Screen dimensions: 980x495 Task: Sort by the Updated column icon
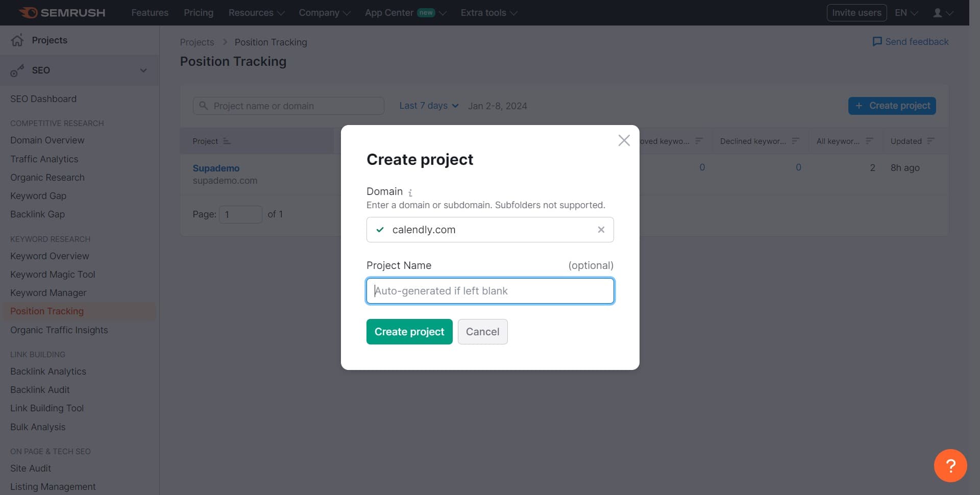(x=930, y=141)
